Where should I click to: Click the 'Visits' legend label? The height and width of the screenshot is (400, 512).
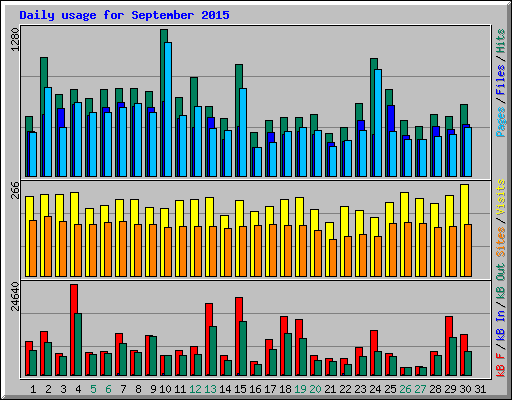click(501, 197)
